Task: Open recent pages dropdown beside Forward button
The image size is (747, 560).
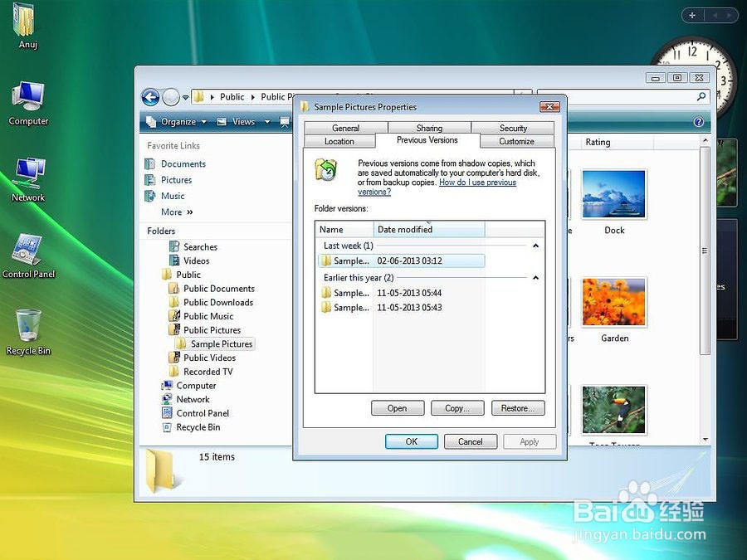Action: pyautogui.click(x=185, y=98)
